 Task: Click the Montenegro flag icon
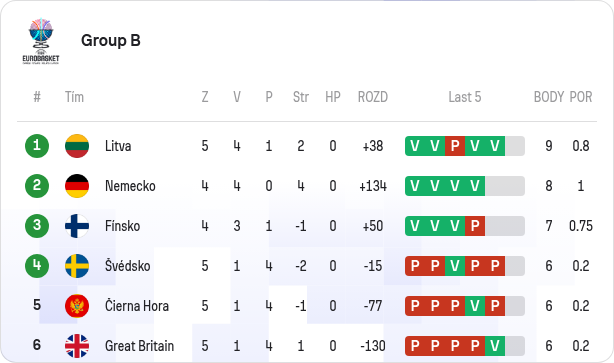(x=77, y=306)
